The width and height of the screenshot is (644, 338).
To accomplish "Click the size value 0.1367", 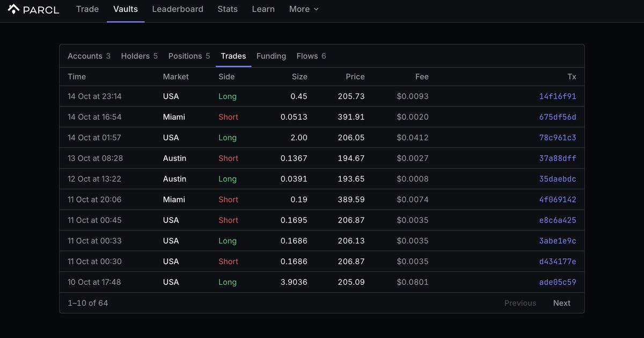I will (x=294, y=159).
